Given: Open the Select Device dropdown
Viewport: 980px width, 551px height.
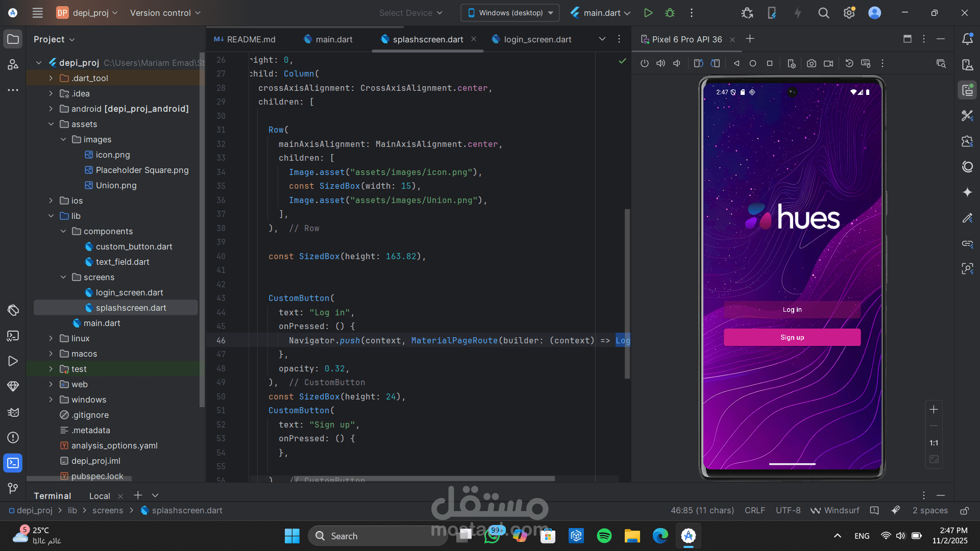Looking at the screenshot, I should 410,13.
